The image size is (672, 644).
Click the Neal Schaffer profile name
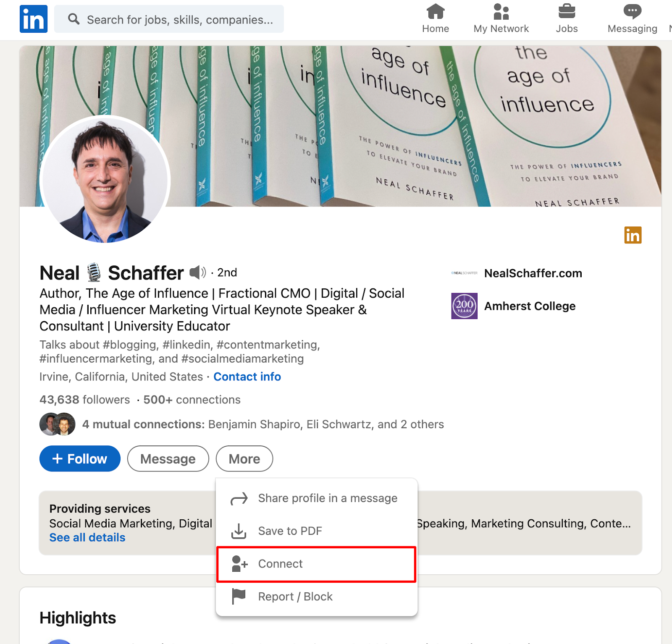click(111, 273)
